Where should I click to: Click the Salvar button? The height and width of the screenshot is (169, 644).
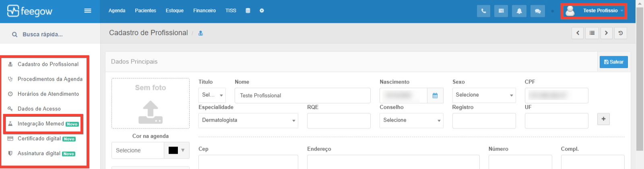click(614, 62)
